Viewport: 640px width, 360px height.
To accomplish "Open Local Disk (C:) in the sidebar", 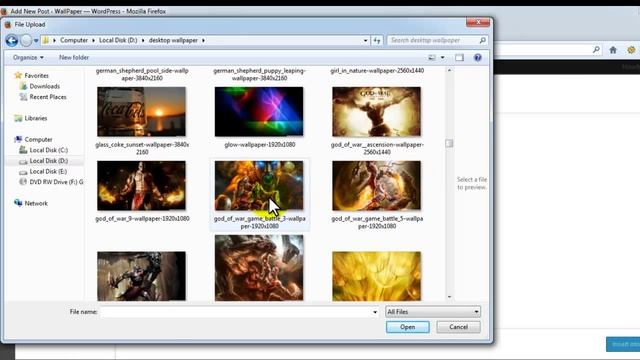I will coord(49,150).
